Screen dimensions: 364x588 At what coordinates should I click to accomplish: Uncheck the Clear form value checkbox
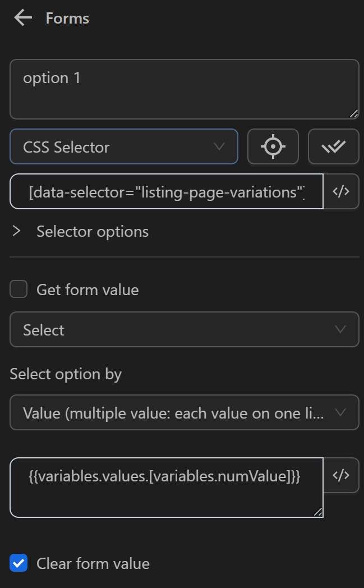(x=19, y=563)
